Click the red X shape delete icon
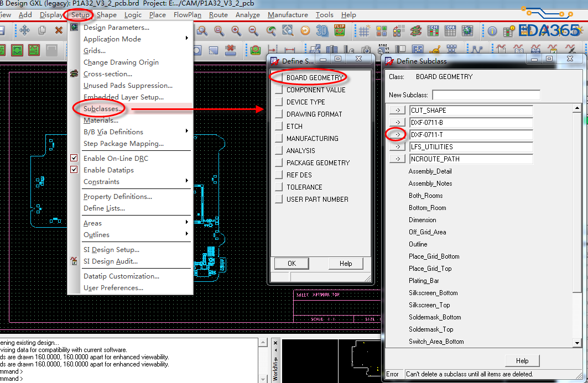Screen dimensions: 588x383 [x=231, y=50]
